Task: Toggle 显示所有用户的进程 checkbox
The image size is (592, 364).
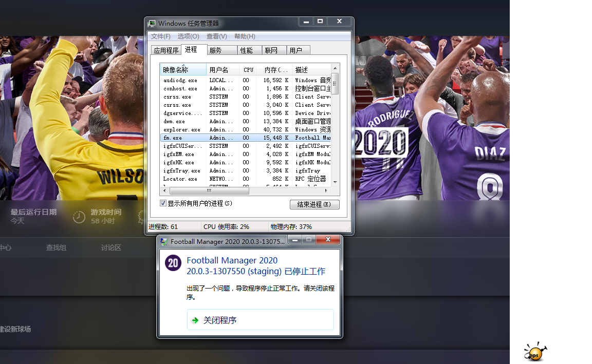Action: point(163,203)
